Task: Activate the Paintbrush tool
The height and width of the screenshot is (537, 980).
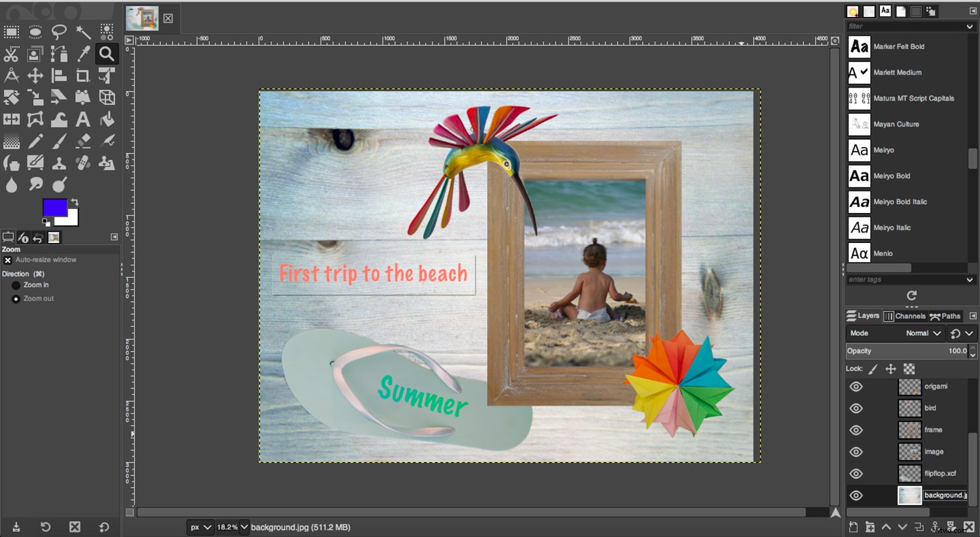Action: click(x=59, y=140)
